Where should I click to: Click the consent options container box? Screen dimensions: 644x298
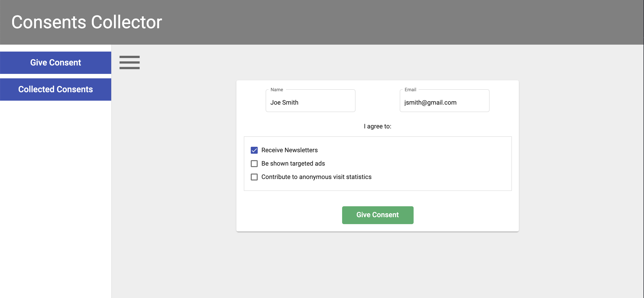tap(425, 163)
